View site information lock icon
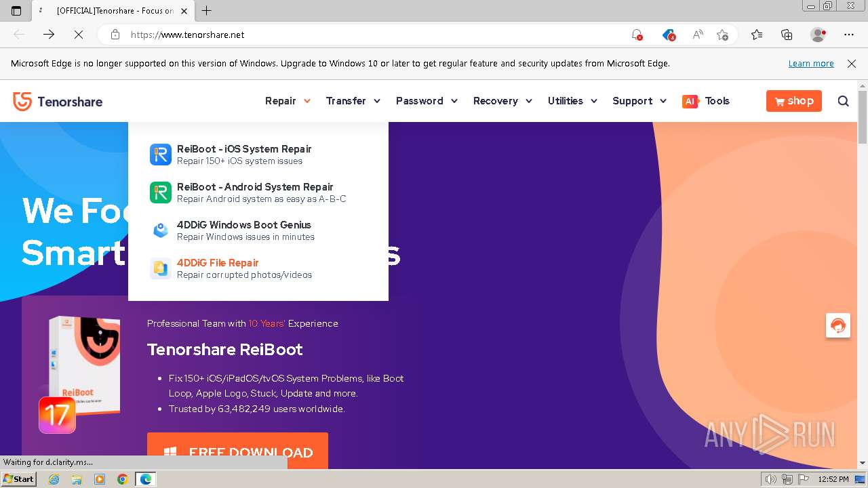868x488 pixels. point(115,35)
